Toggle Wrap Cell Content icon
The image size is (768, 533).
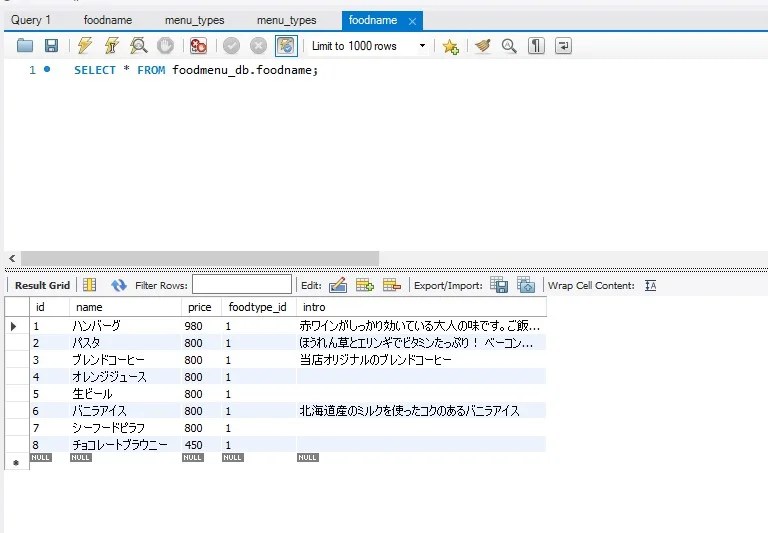[x=650, y=285]
